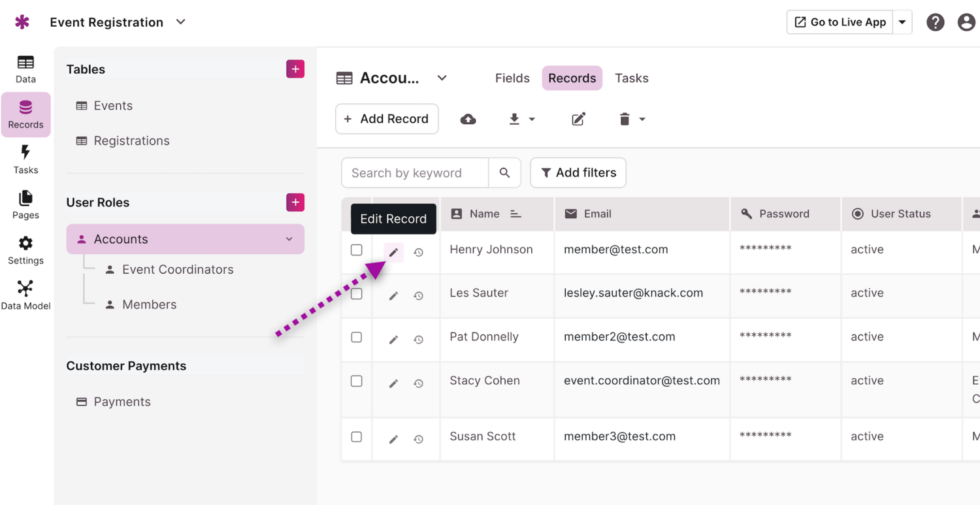Image resolution: width=980 pixels, height=505 pixels.
Task: Switch to the Fields tab
Action: click(x=512, y=78)
